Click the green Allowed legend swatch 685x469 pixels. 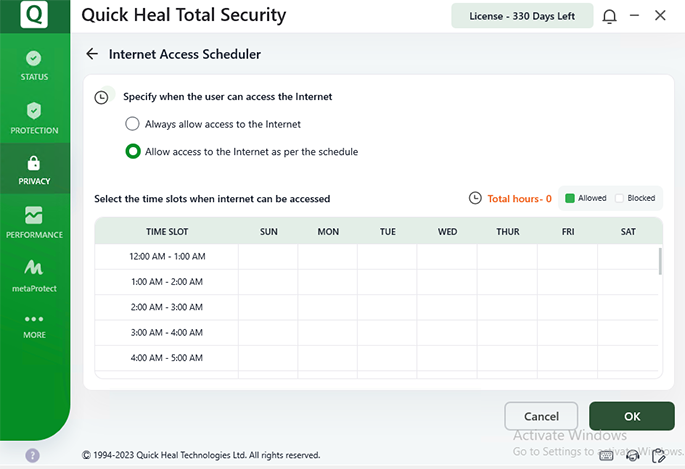[570, 198]
